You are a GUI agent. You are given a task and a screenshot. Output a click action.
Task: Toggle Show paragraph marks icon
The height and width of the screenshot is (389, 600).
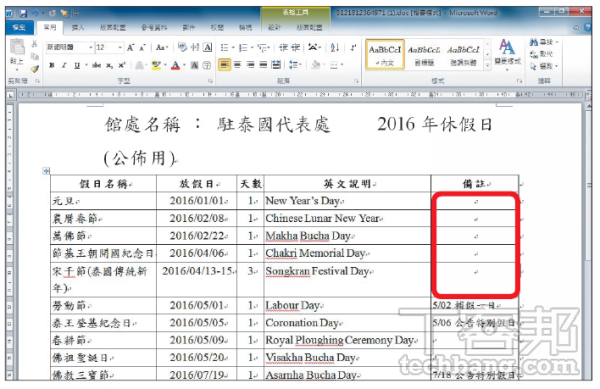[x=353, y=47]
